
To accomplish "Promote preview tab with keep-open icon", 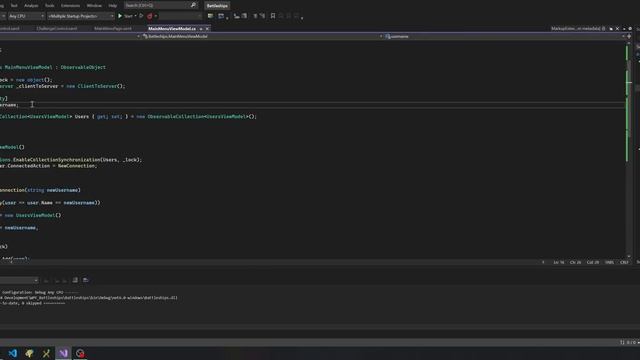I will tap(611, 29).
